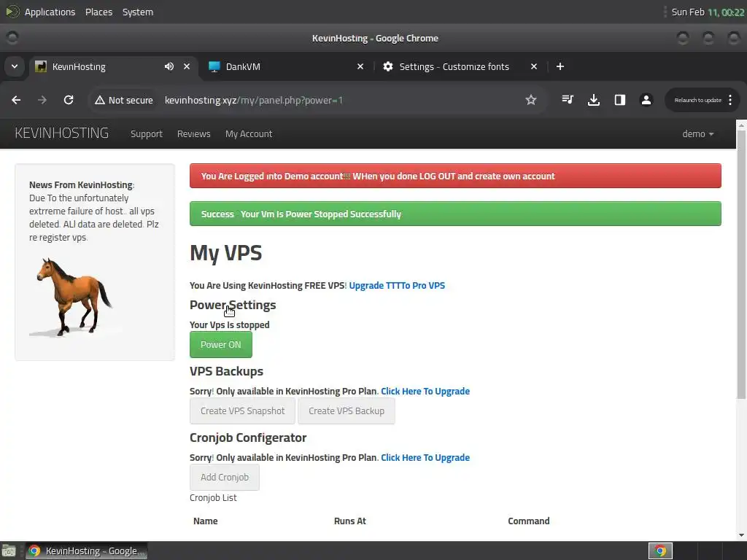
Task: Click the Power ON button
Action: click(x=220, y=344)
